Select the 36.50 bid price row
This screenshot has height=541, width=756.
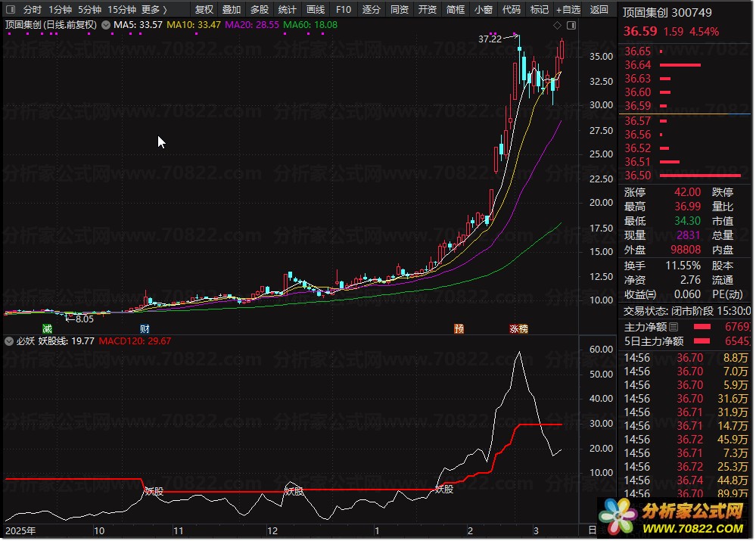(684, 176)
